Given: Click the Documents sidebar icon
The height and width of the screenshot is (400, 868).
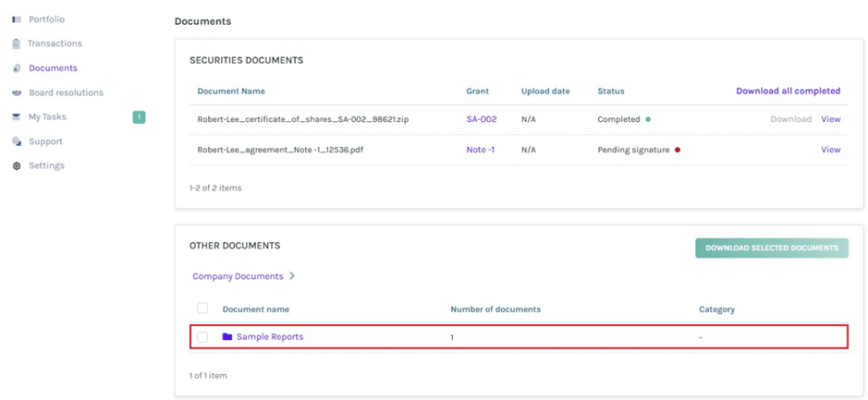Looking at the screenshot, I should click(x=17, y=68).
